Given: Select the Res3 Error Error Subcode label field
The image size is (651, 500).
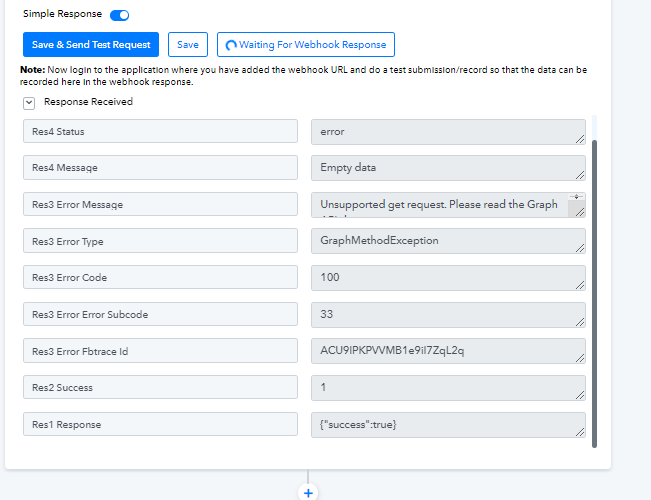Looking at the screenshot, I should tap(160, 314).
